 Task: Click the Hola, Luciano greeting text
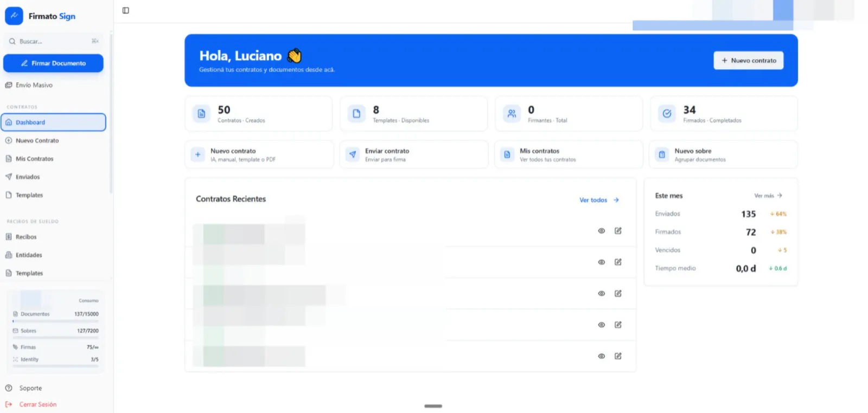pyautogui.click(x=240, y=56)
